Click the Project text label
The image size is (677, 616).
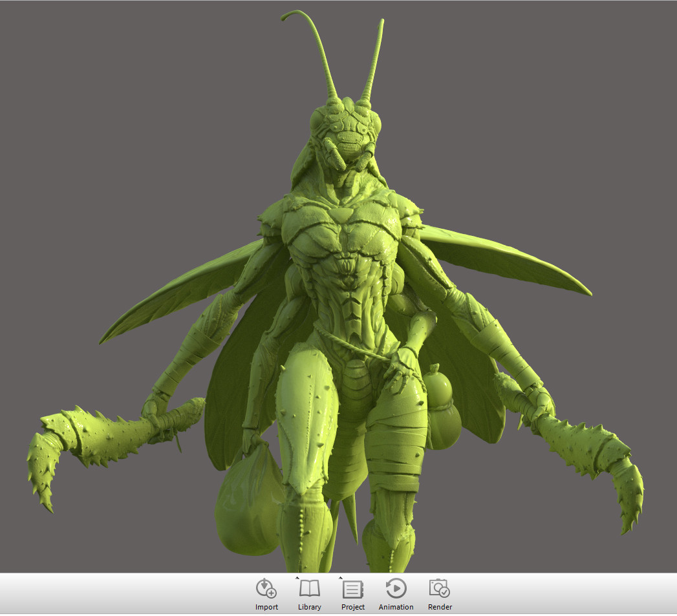point(352,607)
